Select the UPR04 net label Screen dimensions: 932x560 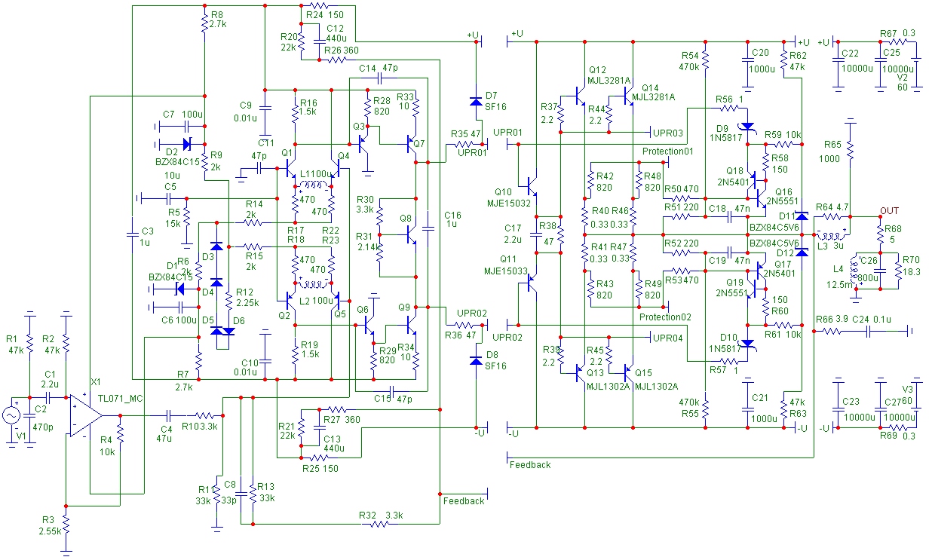tap(668, 337)
